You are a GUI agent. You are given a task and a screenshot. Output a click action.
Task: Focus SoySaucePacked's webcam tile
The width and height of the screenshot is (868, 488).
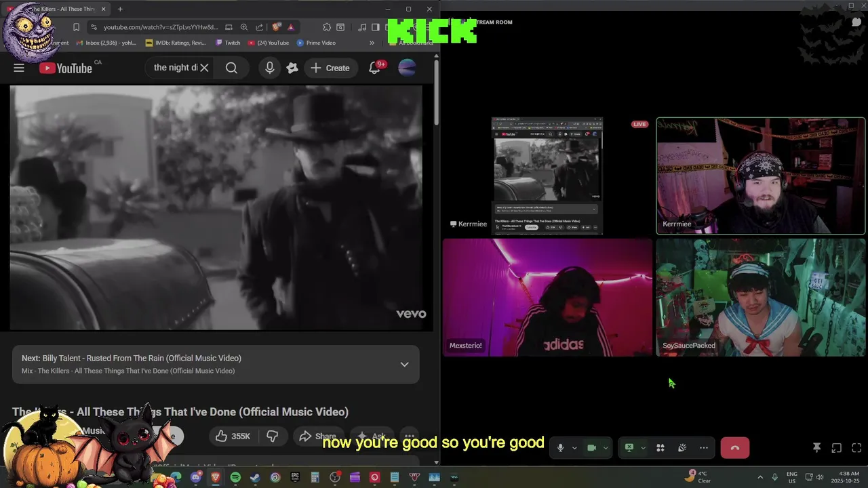tap(761, 297)
